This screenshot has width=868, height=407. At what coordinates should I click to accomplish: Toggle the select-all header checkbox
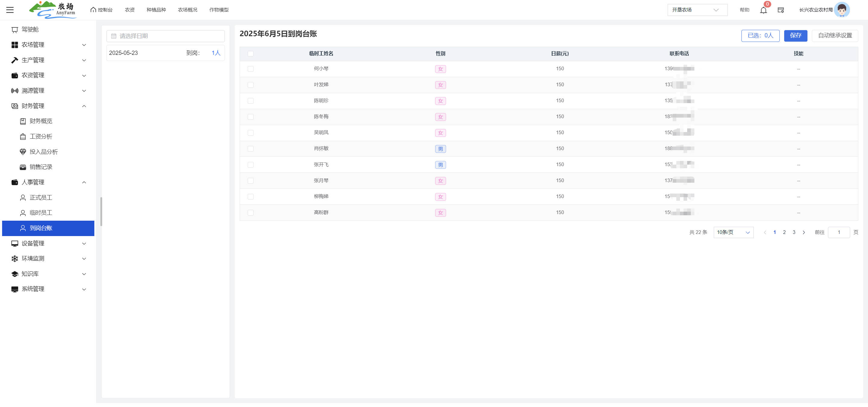coord(250,54)
